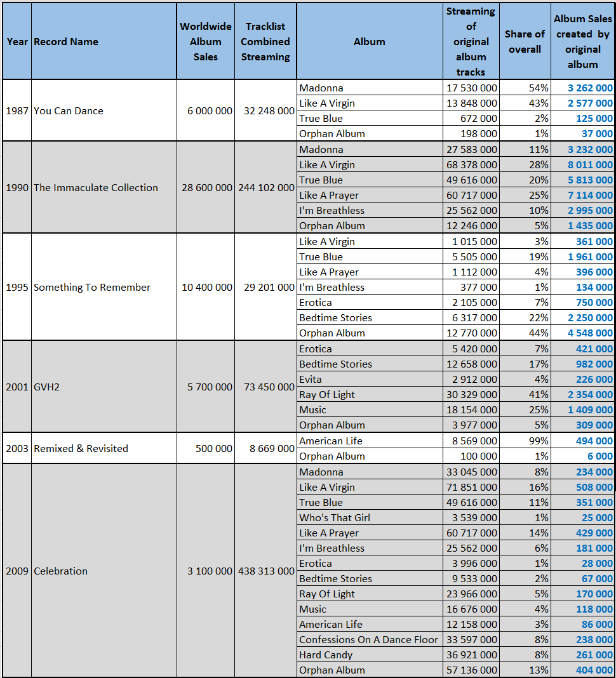Click the Worldwide Album Sales header
This screenshot has width=616, height=678.
[x=206, y=41]
